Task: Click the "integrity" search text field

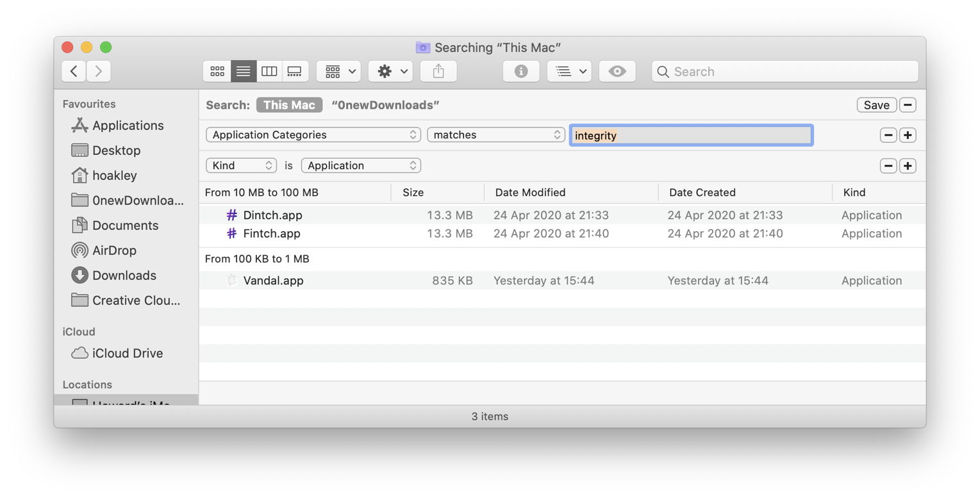Action: click(691, 135)
